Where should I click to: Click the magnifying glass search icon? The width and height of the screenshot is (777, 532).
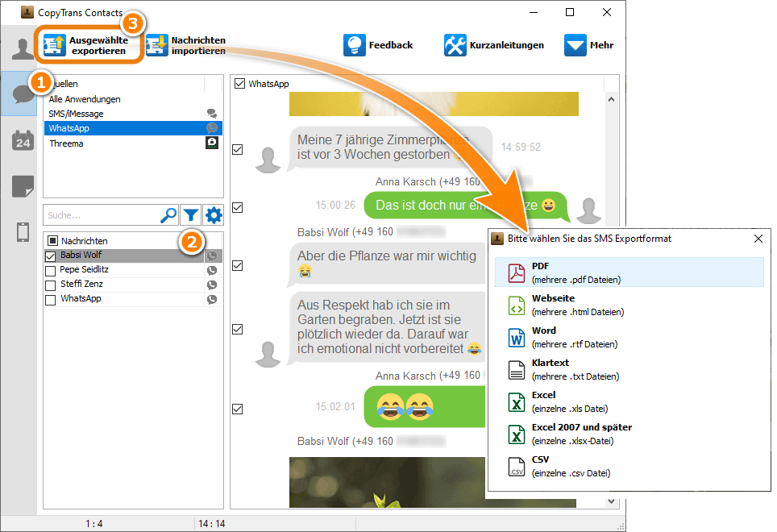tap(168, 215)
